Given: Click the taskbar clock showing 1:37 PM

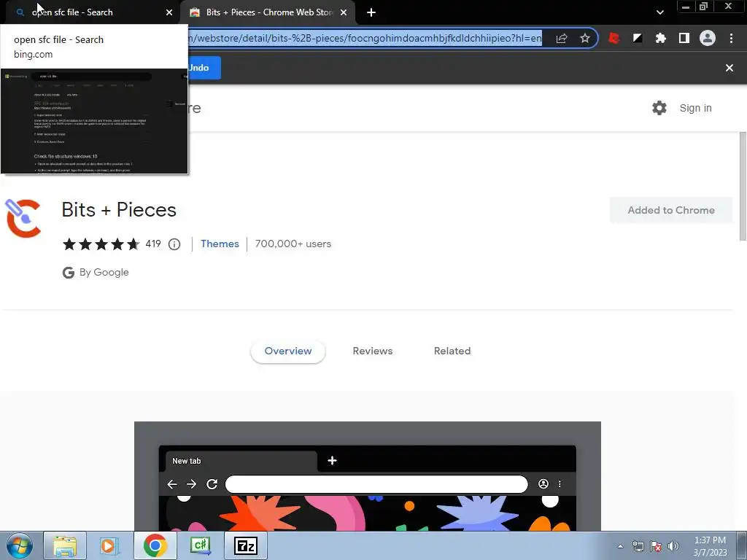Looking at the screenshot, I should point(710,546).
